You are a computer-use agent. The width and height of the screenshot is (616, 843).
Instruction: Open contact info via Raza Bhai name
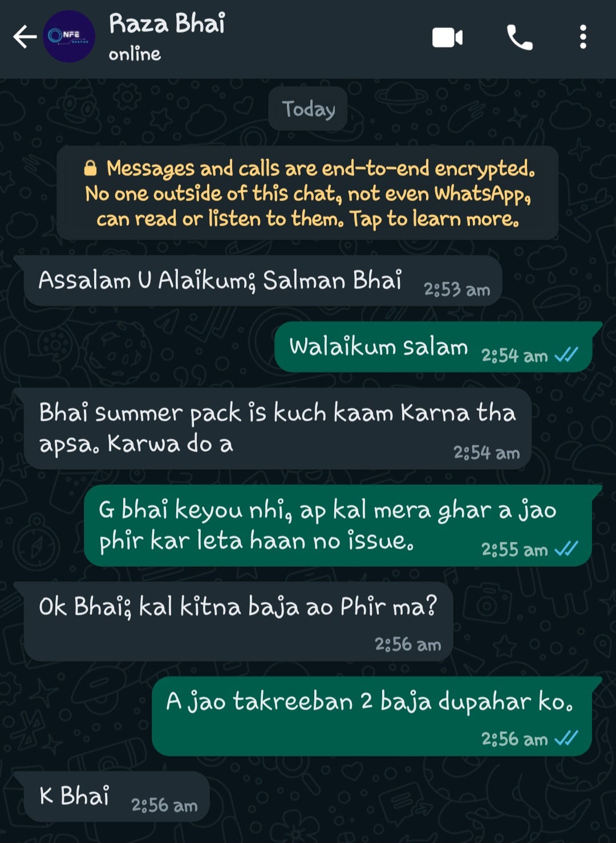point(167,24)
